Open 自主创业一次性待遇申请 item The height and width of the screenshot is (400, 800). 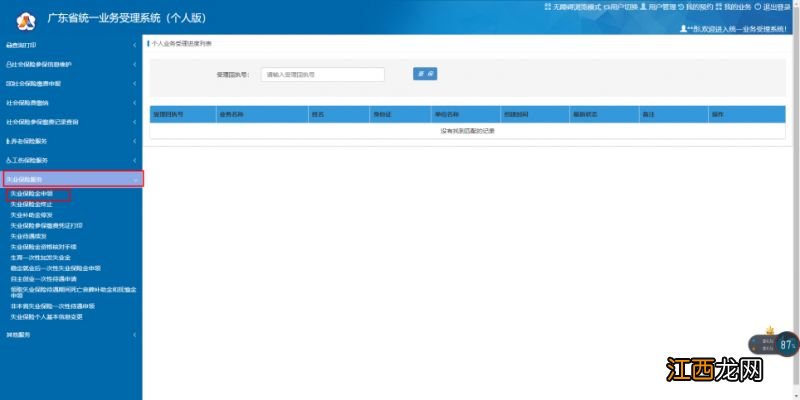43,279
